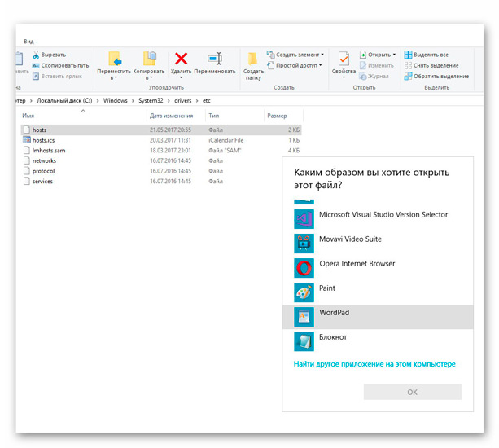
Task: Sort files by the Дата изменения column
Action: [171, 116]
